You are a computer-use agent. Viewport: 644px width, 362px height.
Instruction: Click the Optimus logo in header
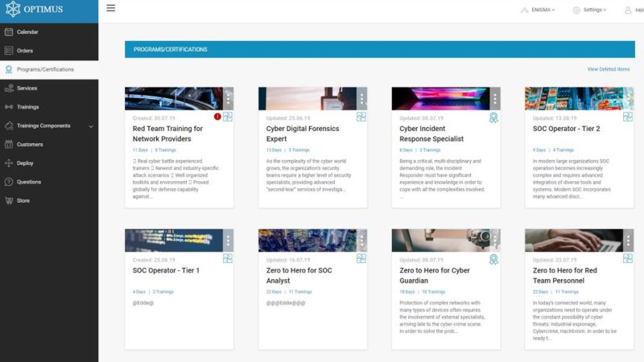36,10
